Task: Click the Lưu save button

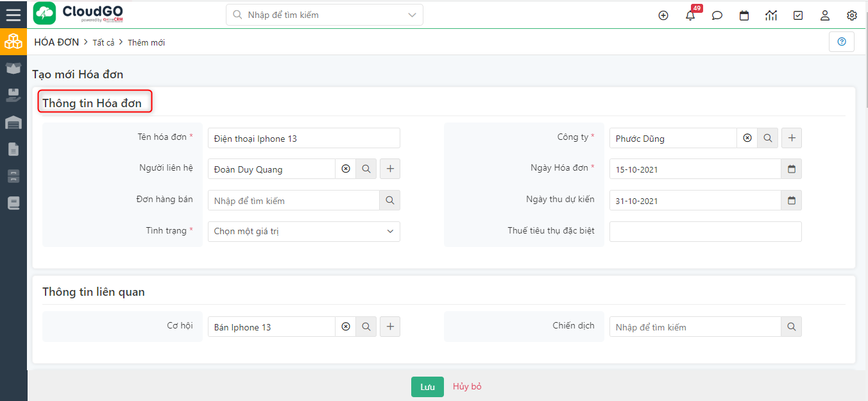Action: pyautogui.click(x=427, y=387)
